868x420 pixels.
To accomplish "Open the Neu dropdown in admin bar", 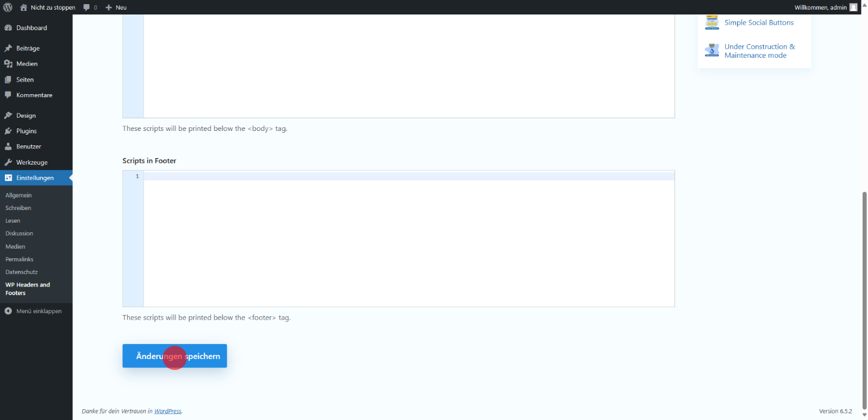I will [116, 7].
